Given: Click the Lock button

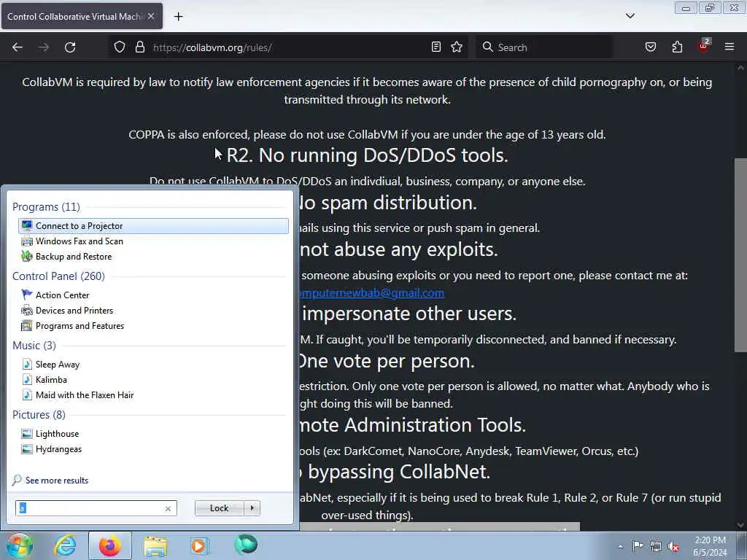Looking at the screenshot, I should point(219,508).
